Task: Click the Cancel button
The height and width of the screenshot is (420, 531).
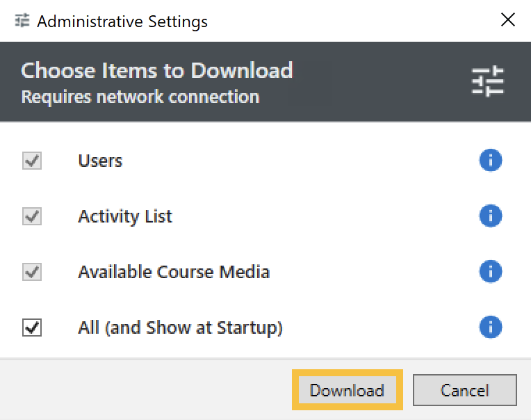Action: pyautogui.click(x=464, y=390)
